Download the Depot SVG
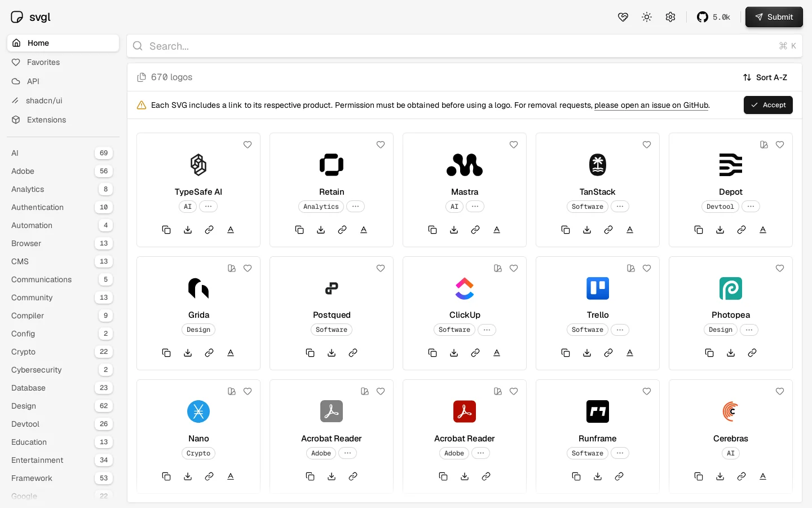The image size is (812, 508). (x=720, y=230)
